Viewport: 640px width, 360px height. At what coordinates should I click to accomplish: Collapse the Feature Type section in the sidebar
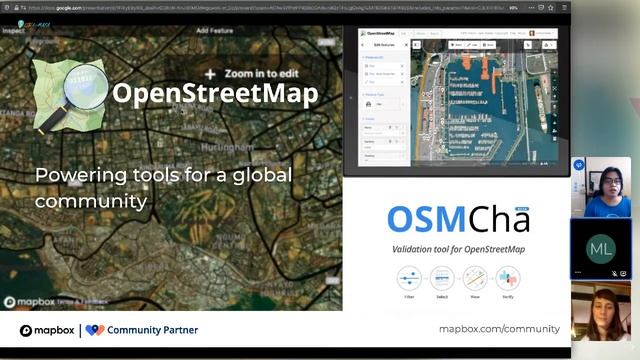point(373,95)
